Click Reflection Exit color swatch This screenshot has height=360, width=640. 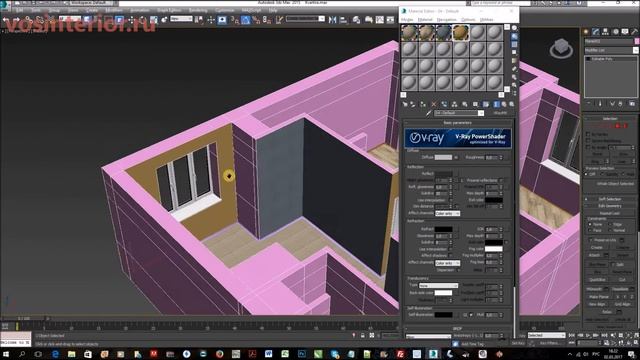point(493,200)
